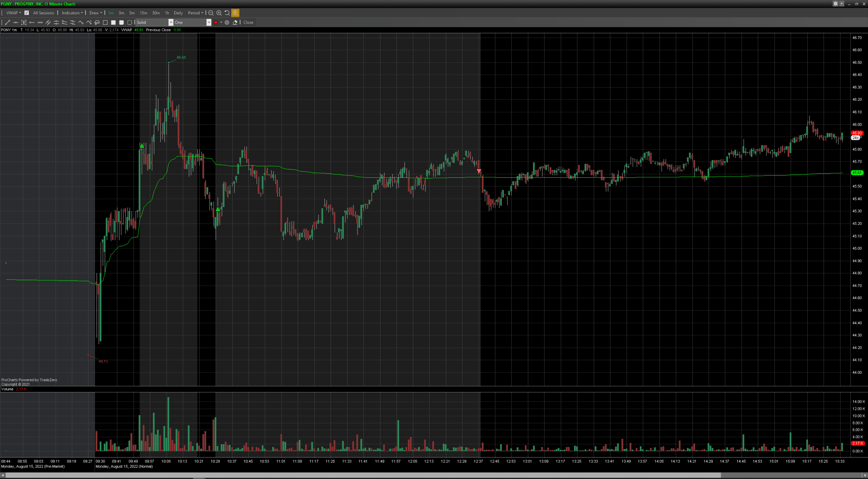The width and height of the screenshot is (868, 479).
Task: Open the drawing settings gear icon
Action: click(227, 23)
